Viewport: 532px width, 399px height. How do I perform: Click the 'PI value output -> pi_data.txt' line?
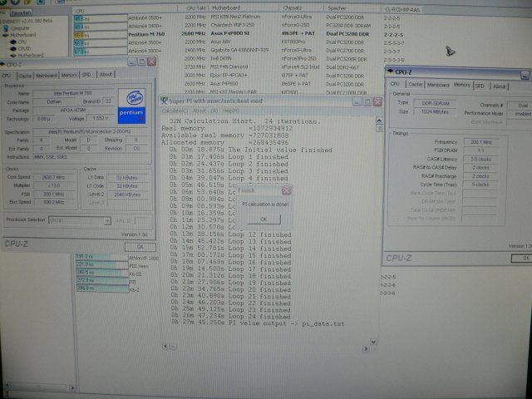[258, 323]
